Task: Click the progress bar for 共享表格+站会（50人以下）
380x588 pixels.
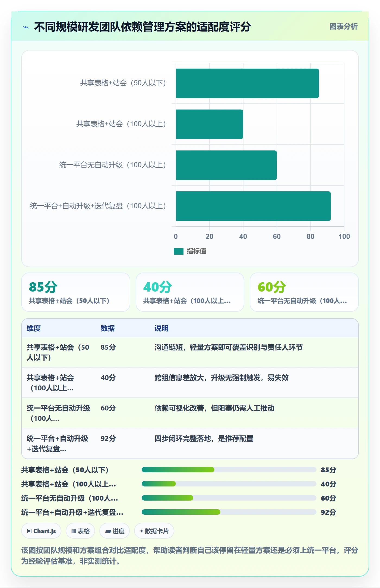Action: click(x=229, y=470)
